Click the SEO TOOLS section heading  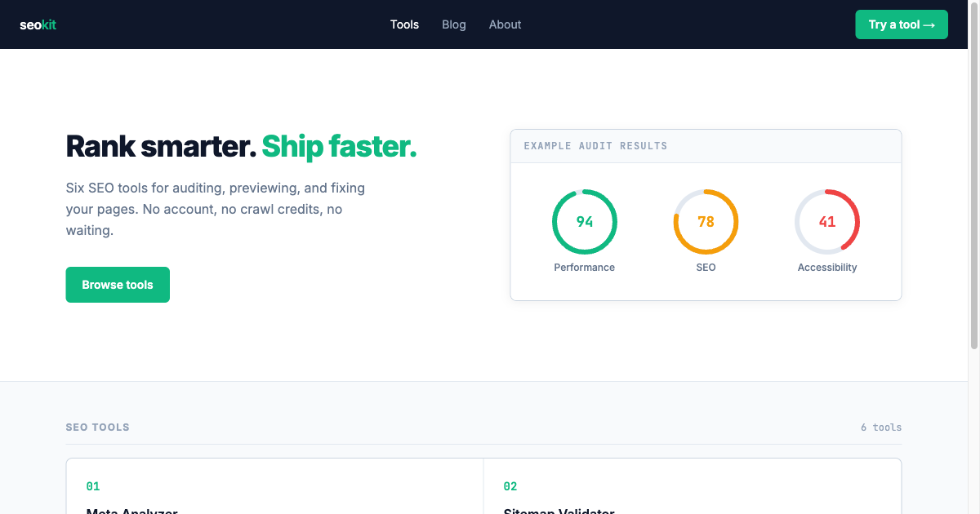click(x=97, y=428)
